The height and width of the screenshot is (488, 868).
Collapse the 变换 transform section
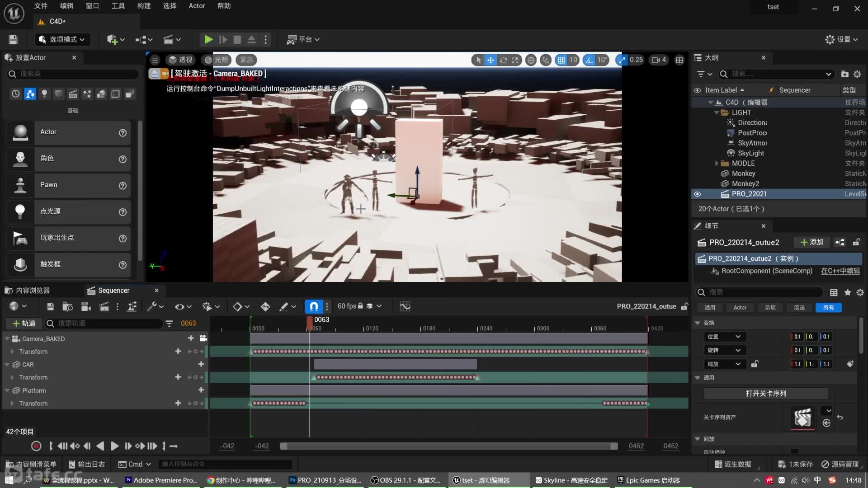click(698, 323)
